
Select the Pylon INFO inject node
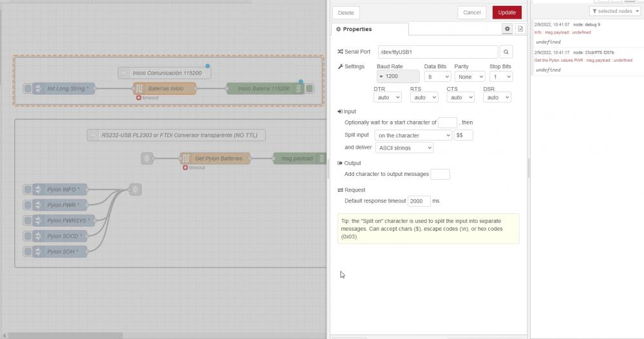(60, 189)
